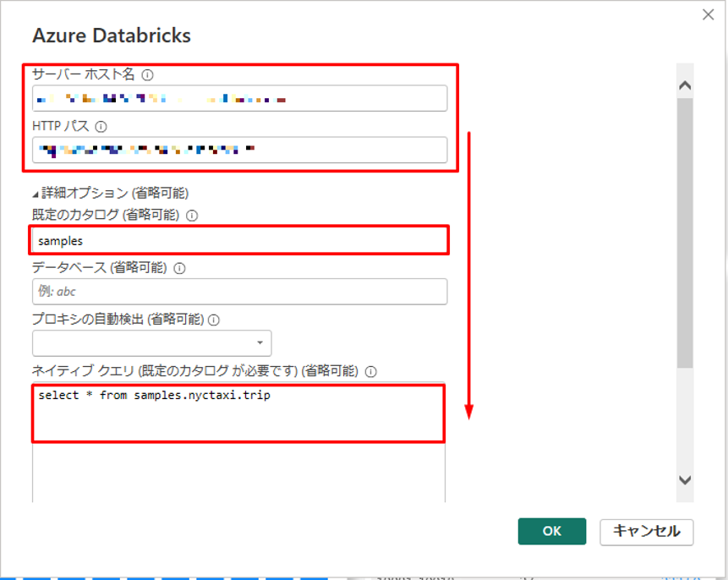Click info icon beside データベース label
The width and height of the screenshot is (728, 580).
pyautogui.click(x=179, y=268)
